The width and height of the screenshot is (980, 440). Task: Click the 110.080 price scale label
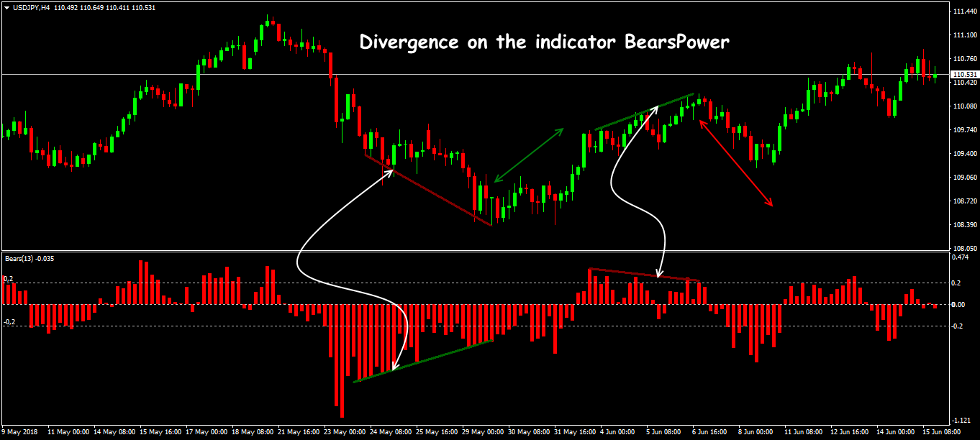(963, 106)
